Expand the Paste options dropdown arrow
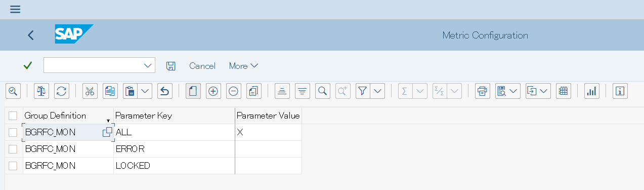Viewport: 644px width, 190px height. (145, 91)
